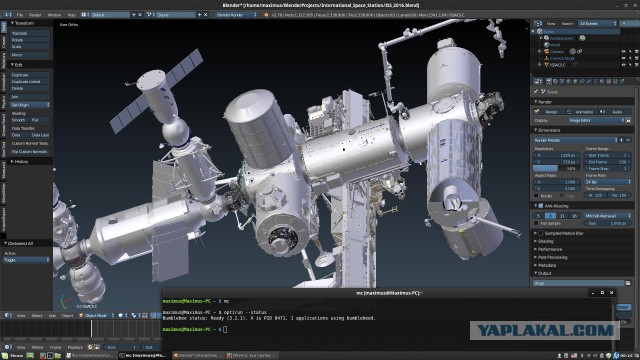Toggle visibility of the Camera object
The width and height of the screenshot is (640, 360).
tap(624, 51)
